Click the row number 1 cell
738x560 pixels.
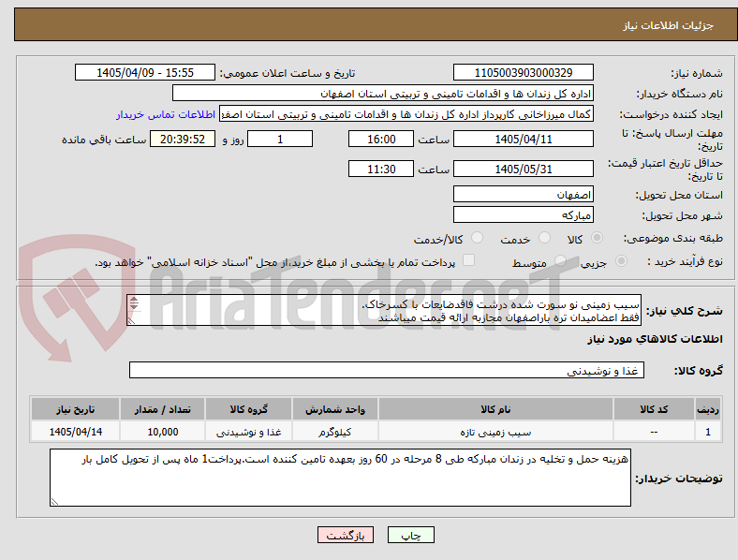point(707,432)
